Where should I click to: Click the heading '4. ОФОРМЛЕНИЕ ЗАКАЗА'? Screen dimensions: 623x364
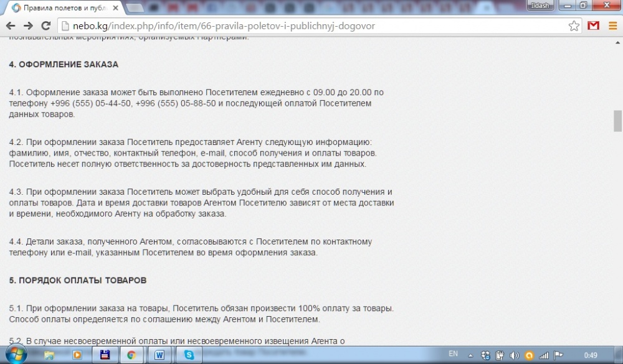pos(64,64)
